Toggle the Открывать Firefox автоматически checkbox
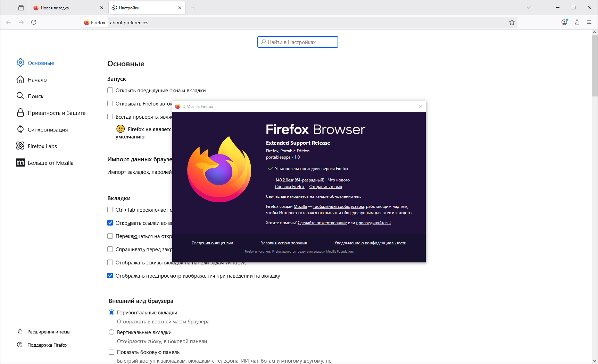 (x=110, y=103)
